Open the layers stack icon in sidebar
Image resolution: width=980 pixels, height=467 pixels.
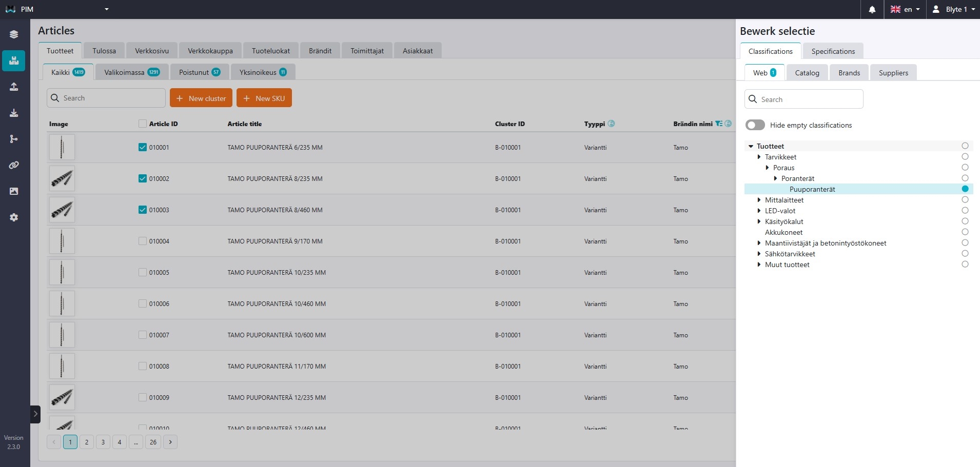tap(14, 34)
